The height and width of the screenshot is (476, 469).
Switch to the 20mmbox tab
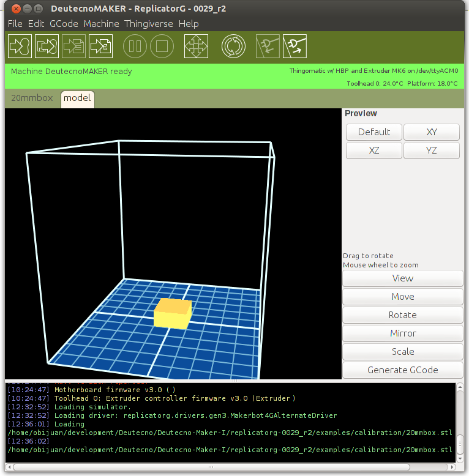click(x=32, y=98)
